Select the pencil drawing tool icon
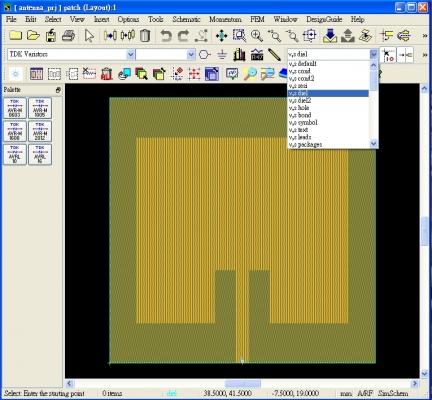Image resolution: width=432 pixels, height=400 pixels. coord(274,54)
